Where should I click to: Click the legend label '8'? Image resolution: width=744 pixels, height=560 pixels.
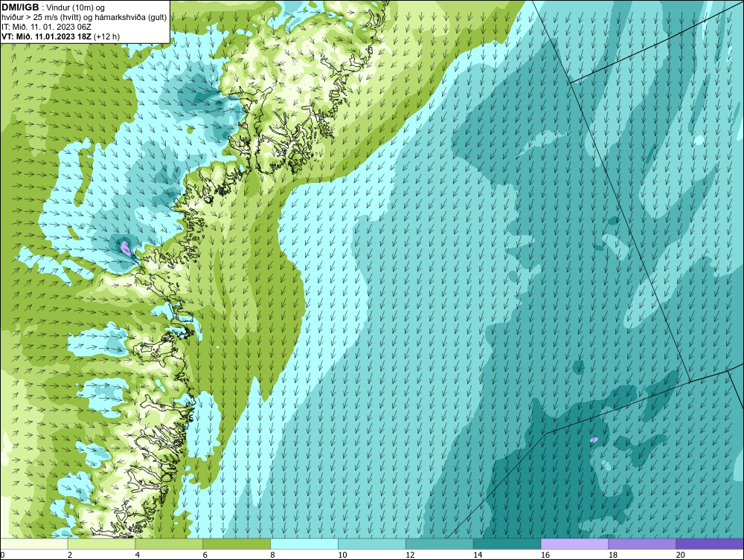(272, 555)
